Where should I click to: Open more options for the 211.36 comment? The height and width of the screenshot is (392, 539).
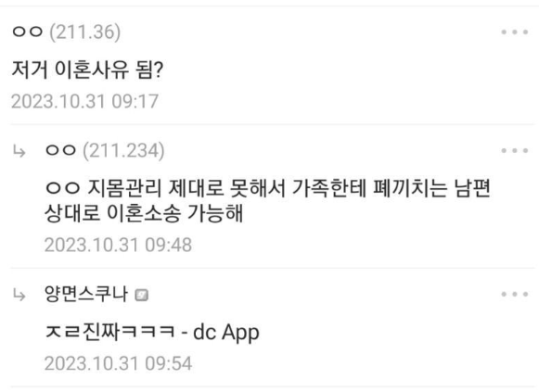(515, 32)
